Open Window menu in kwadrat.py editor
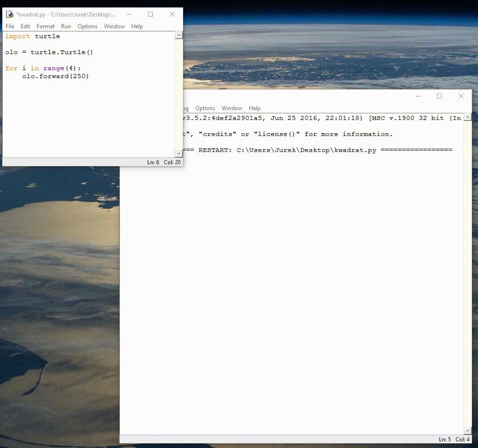 tap(114, 26)
